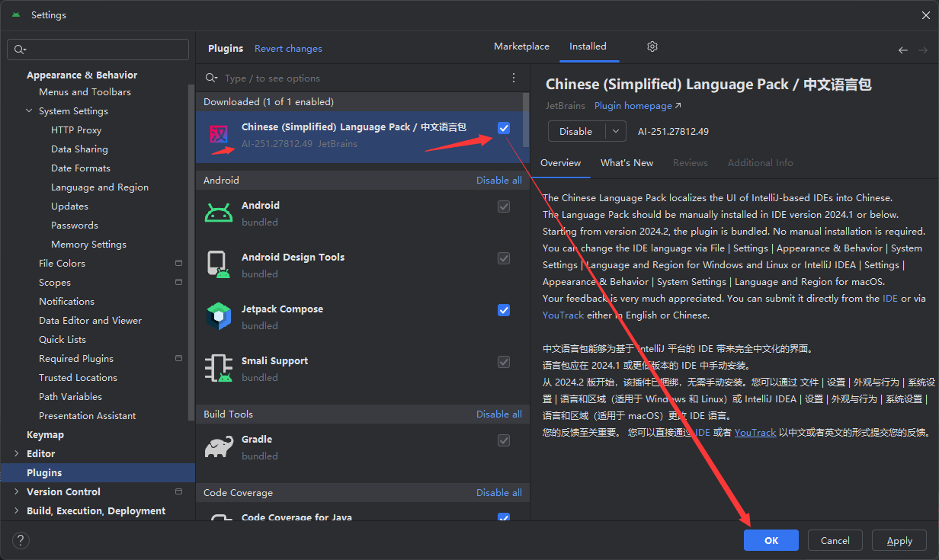Toggle Chinese Language Pack enabled checkbox
Screen dimensions: 939x560
pyautogui.click(x=504, y=128)
